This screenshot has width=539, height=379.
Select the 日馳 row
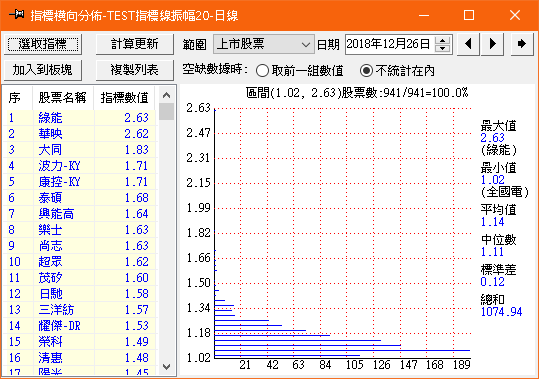tap(79, 294)
